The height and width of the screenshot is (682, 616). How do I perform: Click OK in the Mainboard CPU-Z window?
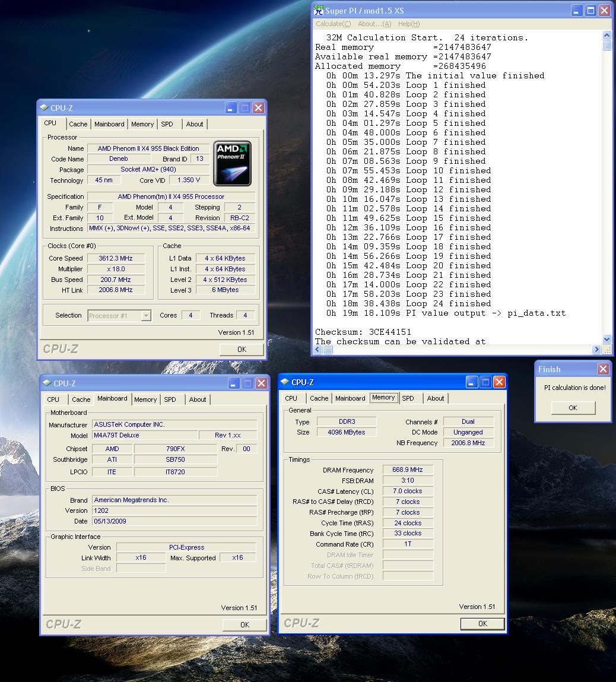[245, 624]
